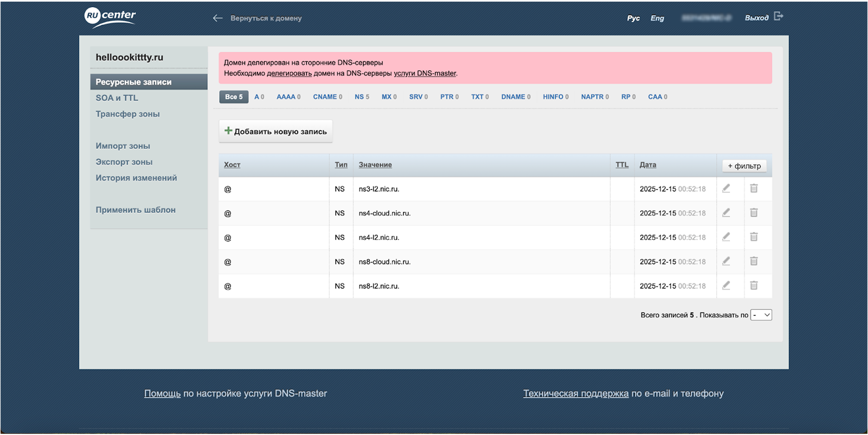Click the blurred account name in header
This screenshot has height=435, width=868.
coord(706,18)
